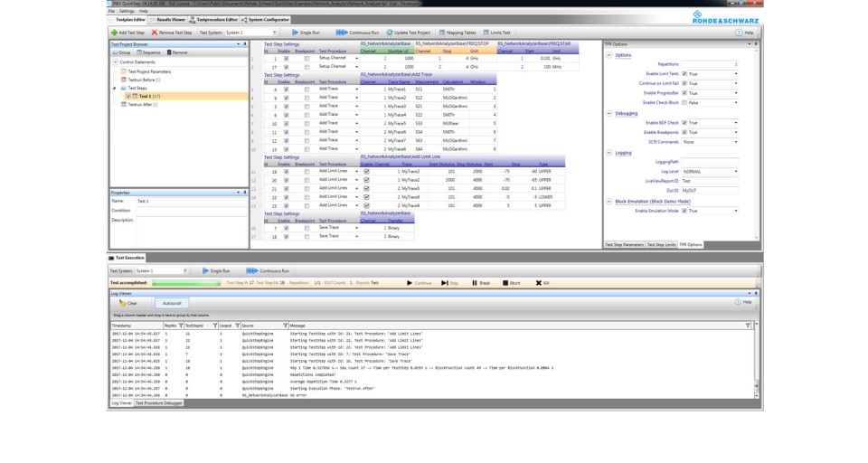The width and height of the screenshot is (868, 463).
Task: Toggle the Continue on Limit Fail checkbox
Action: point(684,83)
